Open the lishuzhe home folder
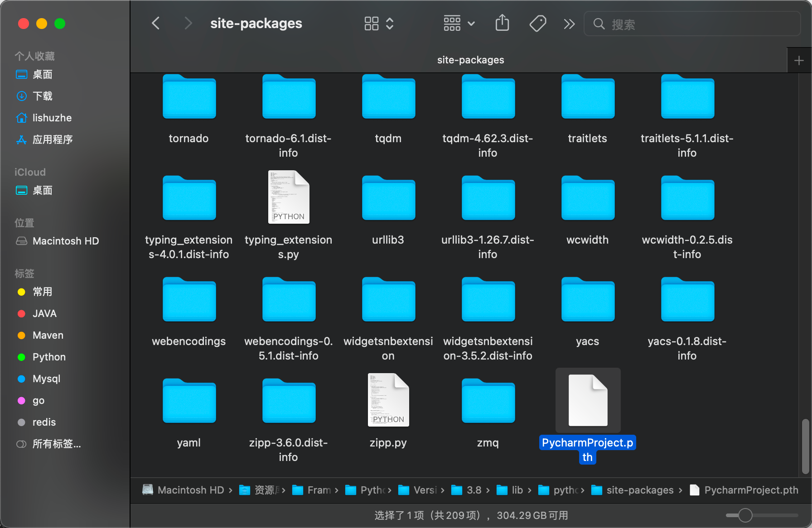 coord(52,118)
